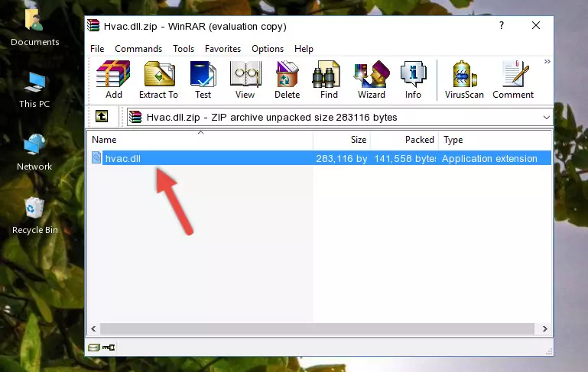The height and width of the screenshot is (372, 588).
Task: Run VirusScan on the archive
Action: 464,79
